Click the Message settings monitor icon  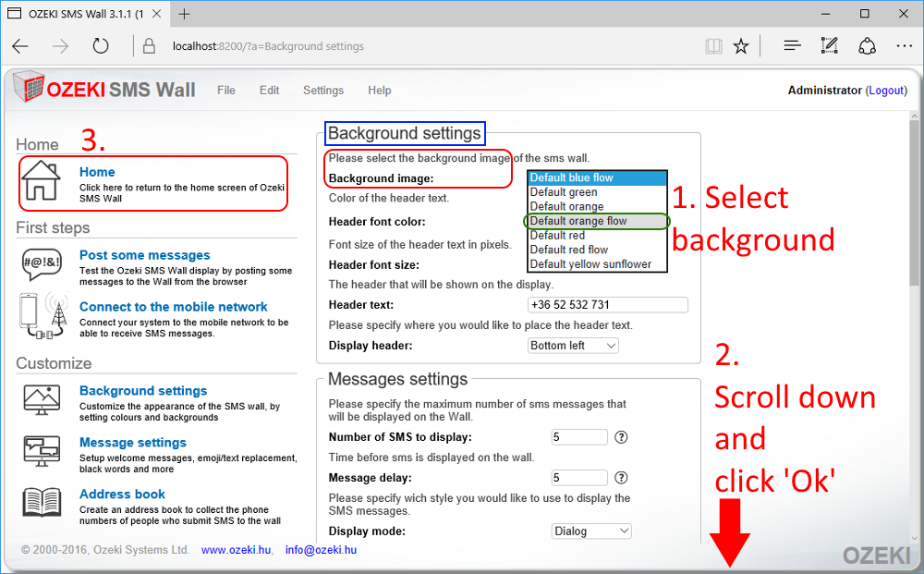click(x=42, y=451)
